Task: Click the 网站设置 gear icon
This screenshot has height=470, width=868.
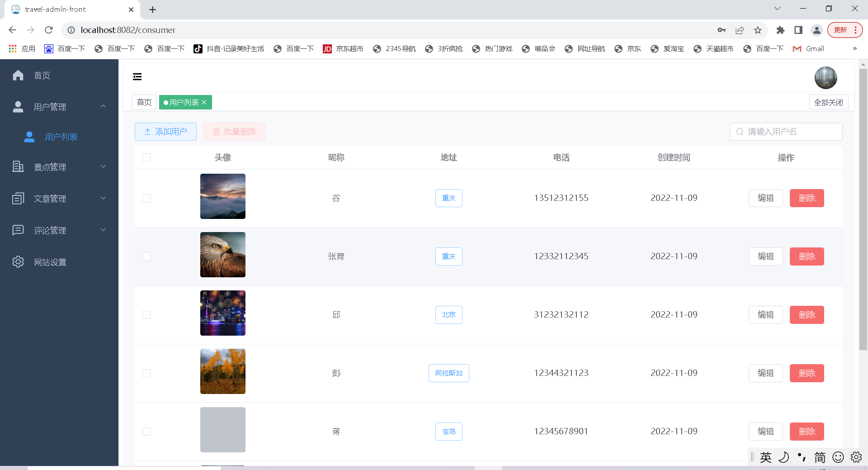Action: (18, 261)
